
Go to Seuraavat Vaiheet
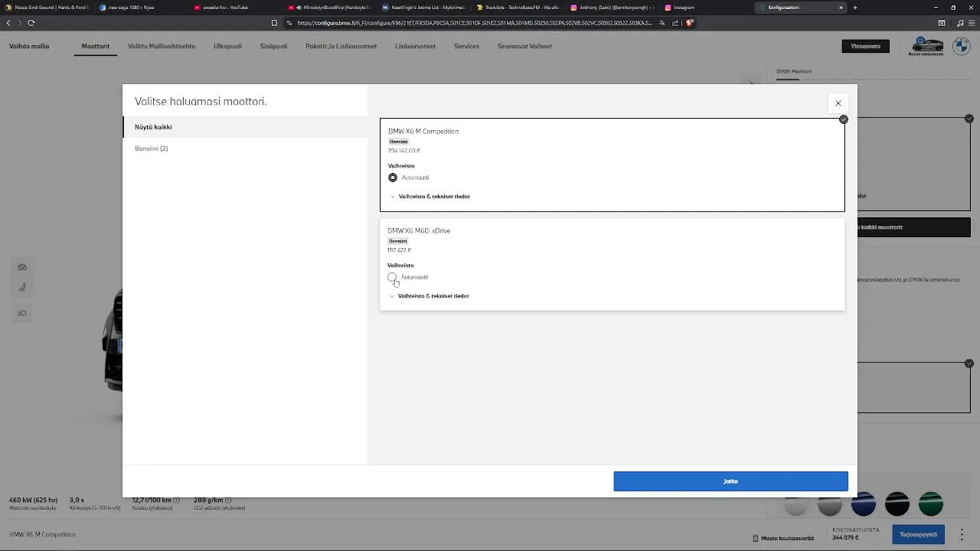click(524, 46)
